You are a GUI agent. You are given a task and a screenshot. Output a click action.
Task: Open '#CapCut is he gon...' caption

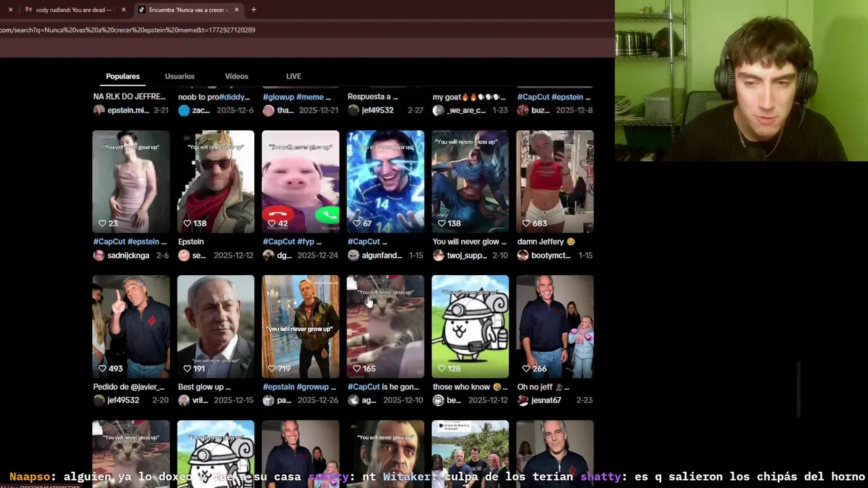[383, 387]
